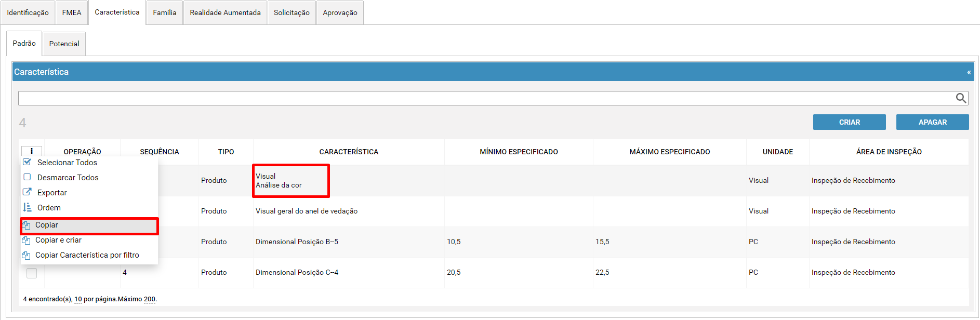Click the PC unit in B–5 row

point(753,242)
